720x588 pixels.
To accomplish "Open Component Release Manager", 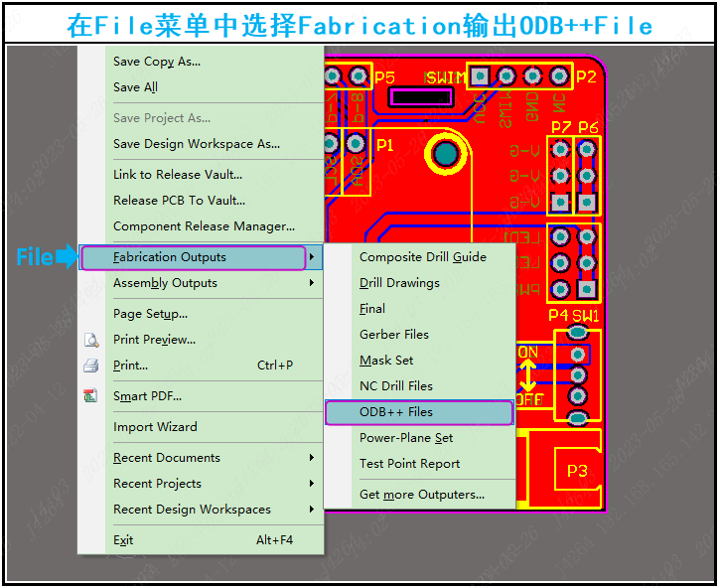I will pos(204,226).
